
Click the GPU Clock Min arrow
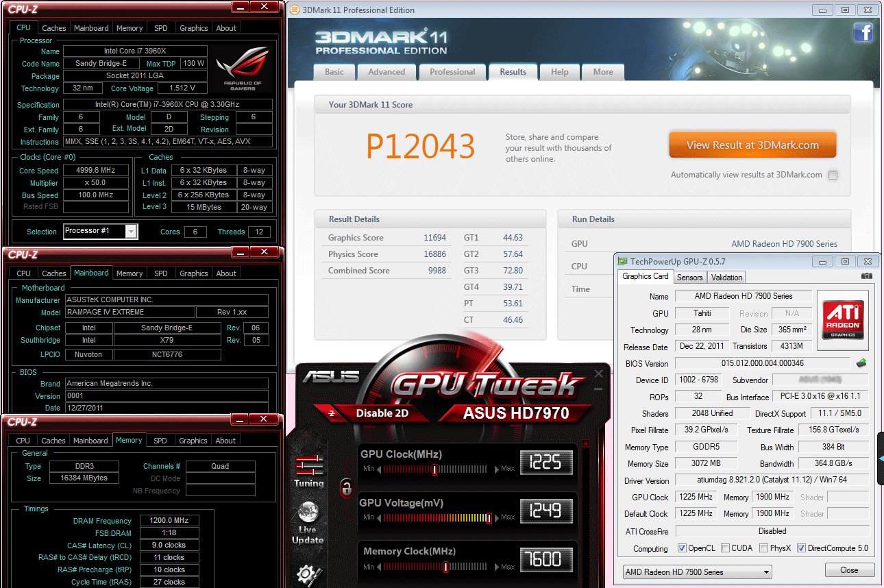pyautogui.click(x=380, y=469)
